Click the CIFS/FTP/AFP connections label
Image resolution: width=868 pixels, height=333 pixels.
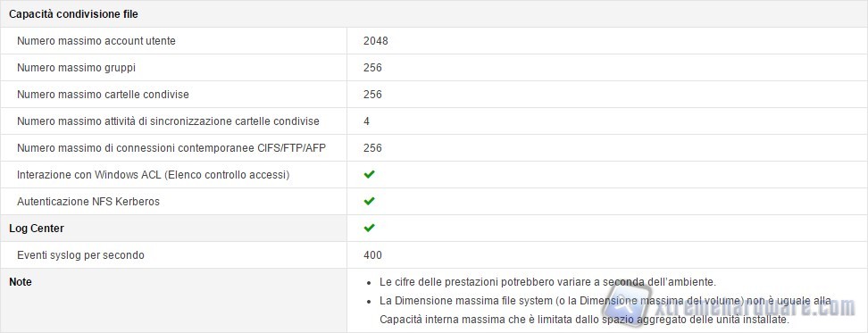(174, 148)
